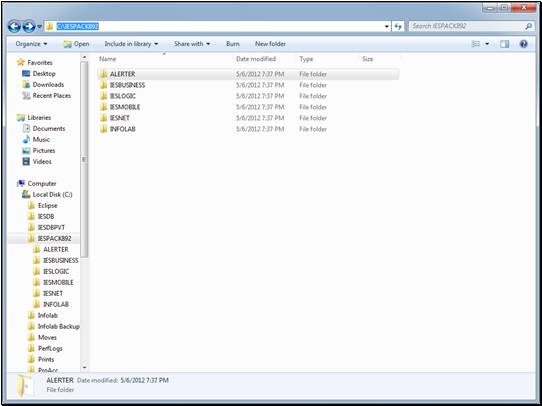Sort by the Date modified column header

click(x=256, y=59)
